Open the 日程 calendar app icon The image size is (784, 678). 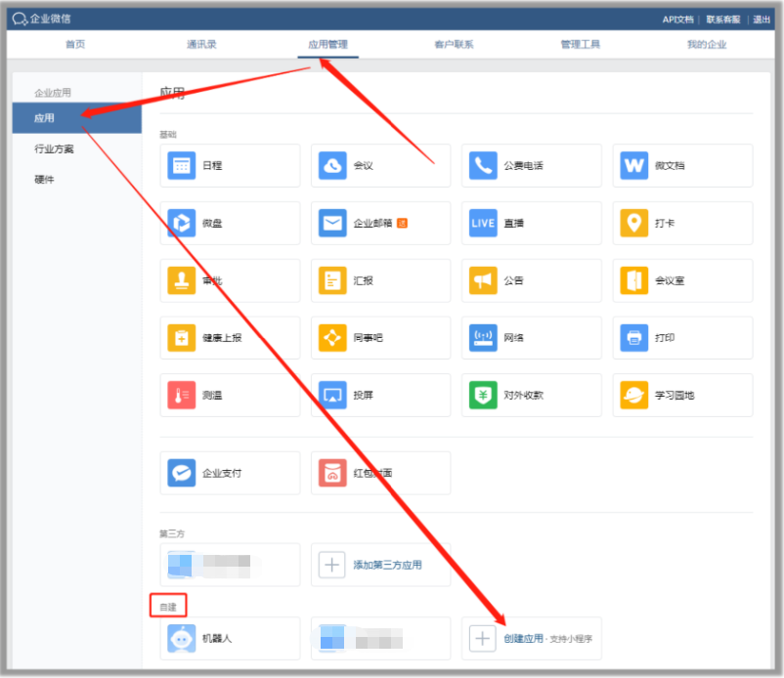181,165
